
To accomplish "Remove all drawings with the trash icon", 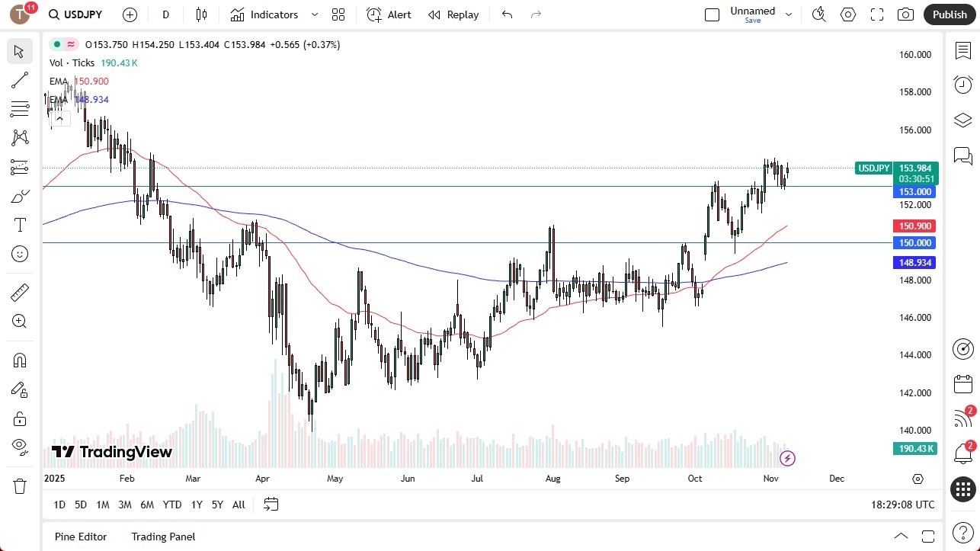I will [x=19, y=484].
